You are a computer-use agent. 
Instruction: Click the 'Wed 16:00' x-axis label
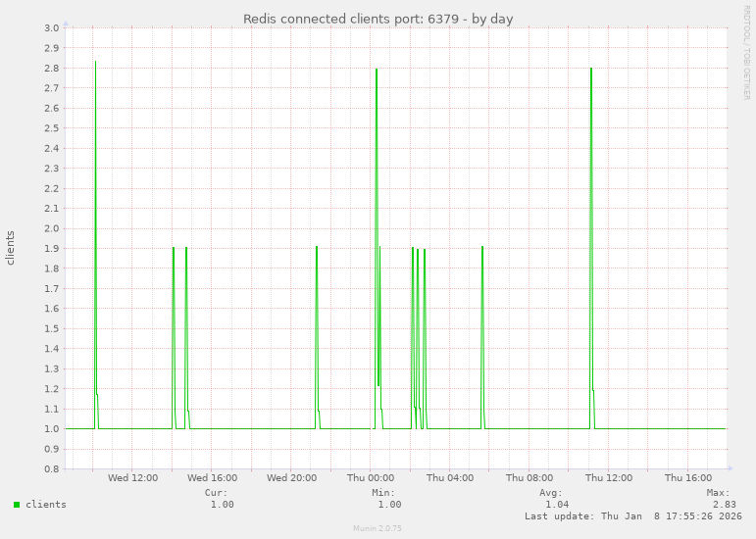point(212,478)
